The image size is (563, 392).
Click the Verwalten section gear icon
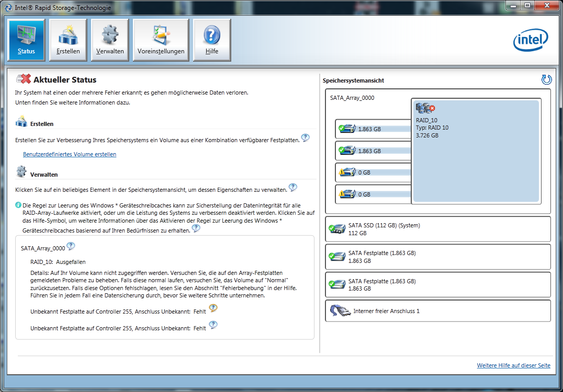click(21, 171)
